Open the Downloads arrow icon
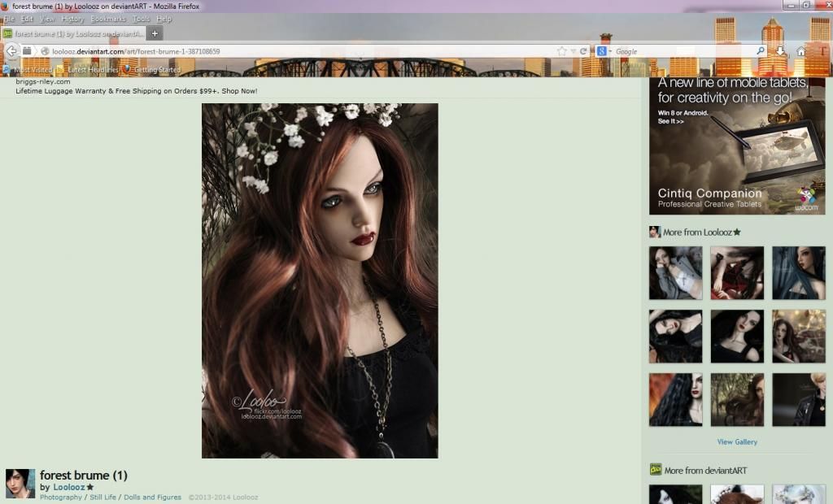The height and width of the screenshot is (504, 833). (x=780, y=51)
